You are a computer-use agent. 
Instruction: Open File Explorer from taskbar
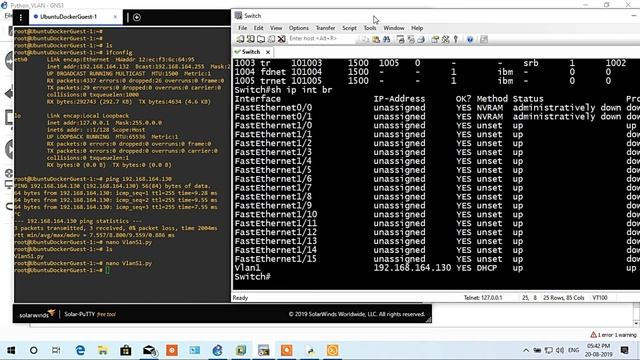tap(103, 350)
